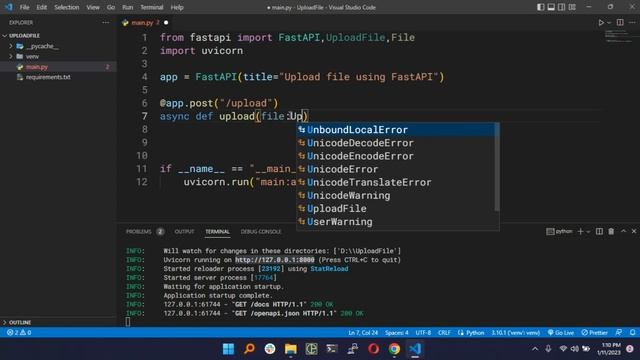
Task: Change end of line sequence CRLF
Action: (x=444, y=333)
